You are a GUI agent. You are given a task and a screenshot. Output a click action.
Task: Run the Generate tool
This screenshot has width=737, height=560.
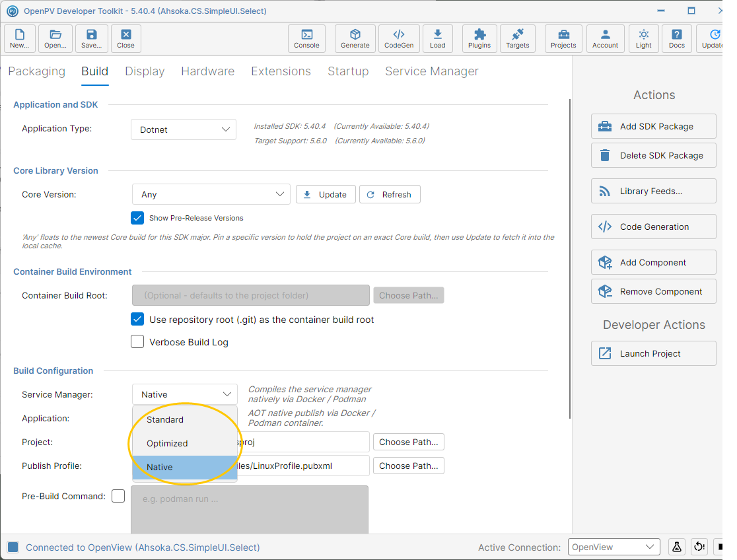point(355,38)
